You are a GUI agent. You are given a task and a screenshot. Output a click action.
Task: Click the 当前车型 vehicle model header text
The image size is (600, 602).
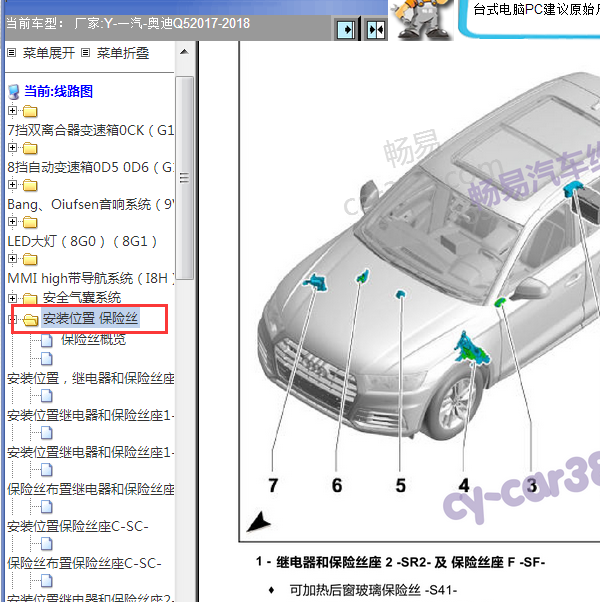point(128,23)
